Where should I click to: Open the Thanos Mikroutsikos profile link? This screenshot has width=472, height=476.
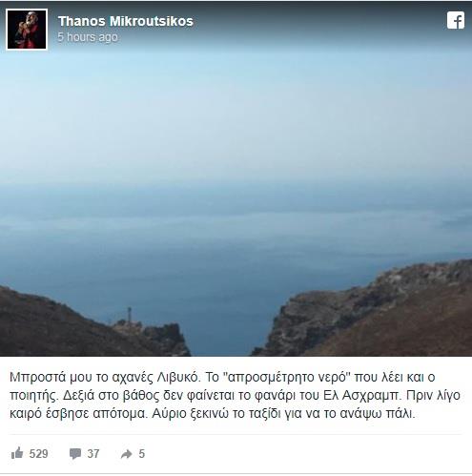[x=126, y=21]
